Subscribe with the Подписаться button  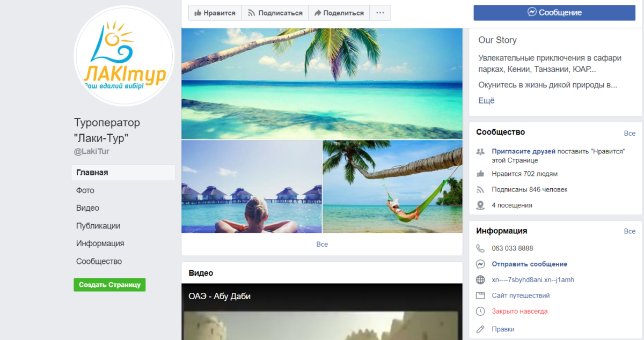(275, 13)
